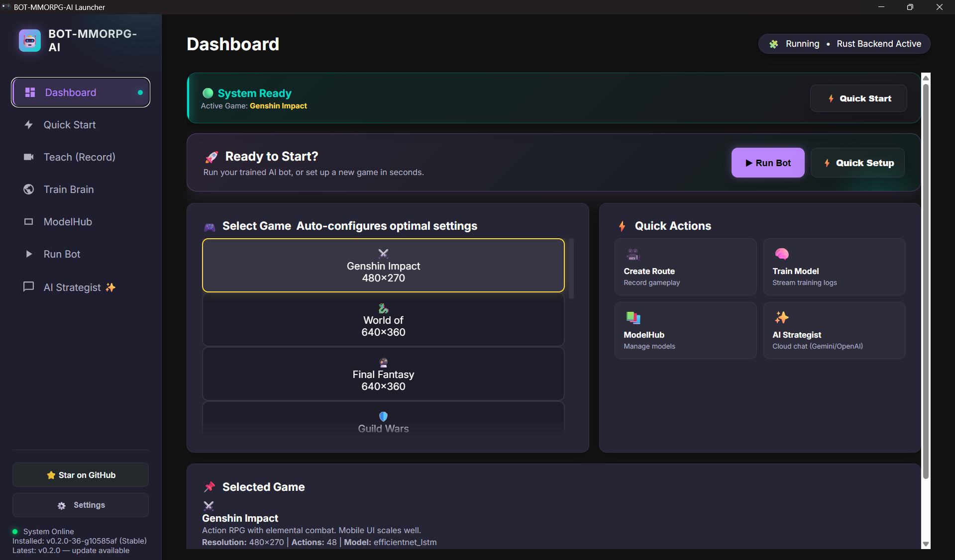The height and width of the screenshot is (560, 955).
Task: Select the World of 640×360 game card
Action: 383,320
